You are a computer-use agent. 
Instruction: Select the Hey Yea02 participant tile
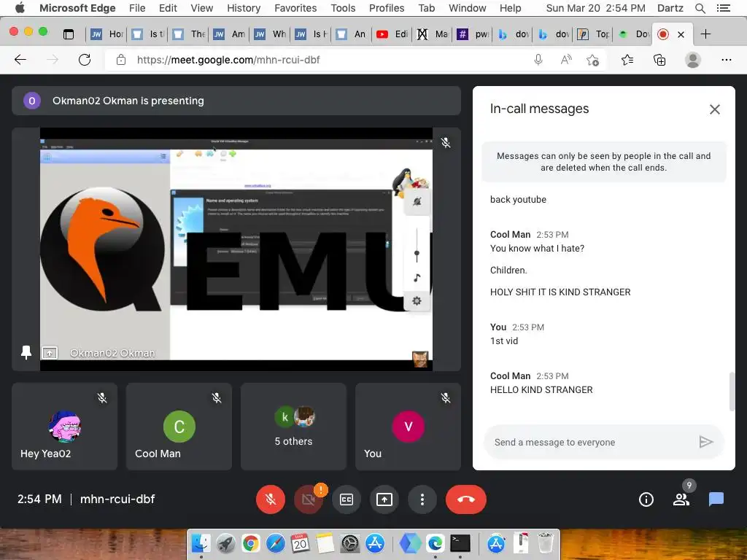(64, 426)
